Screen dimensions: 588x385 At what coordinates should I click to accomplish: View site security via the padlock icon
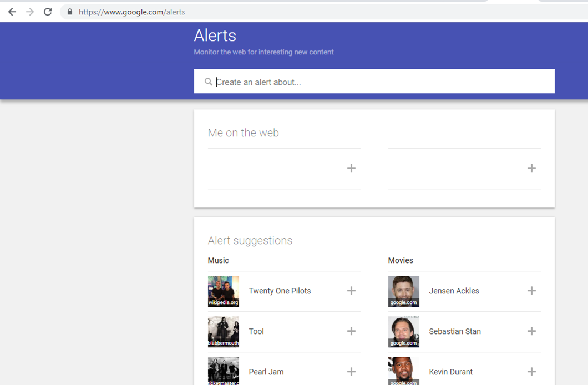[70, 12]
